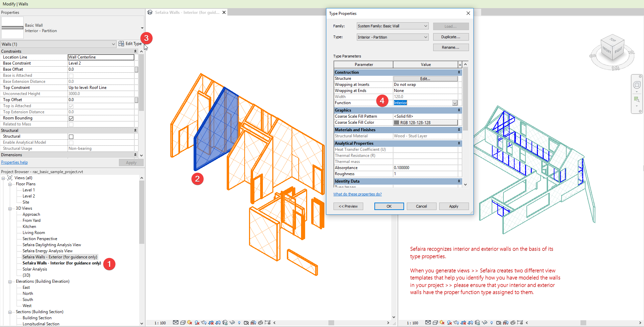Open the Solar Analysis 3D view
This screenshot has width=644, height=327.
35,269
